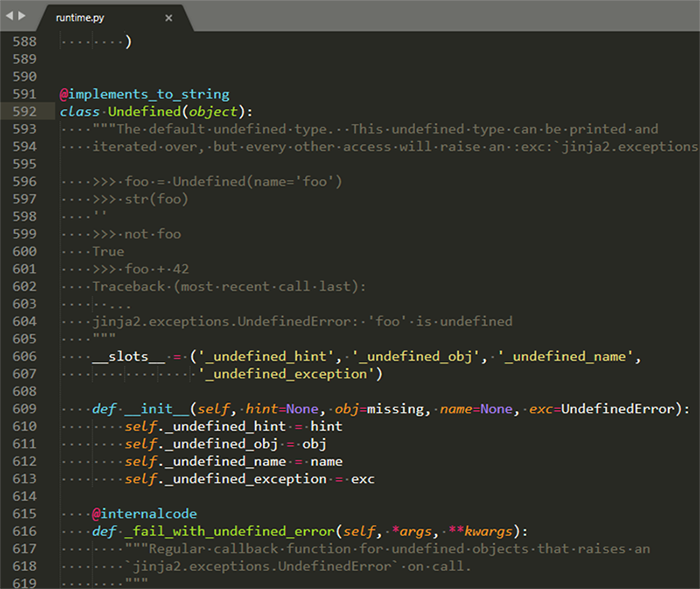Click line number 609 in the gutter
The height and width of the screenshot is (589, 700).
pyautogui.click(x=25, y=409)
